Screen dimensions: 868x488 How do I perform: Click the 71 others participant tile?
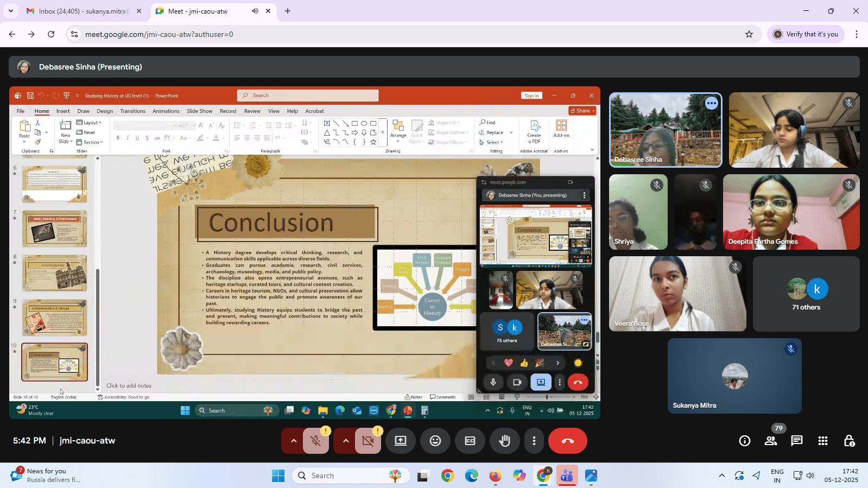pyautogui.click(x=806, y=294)
